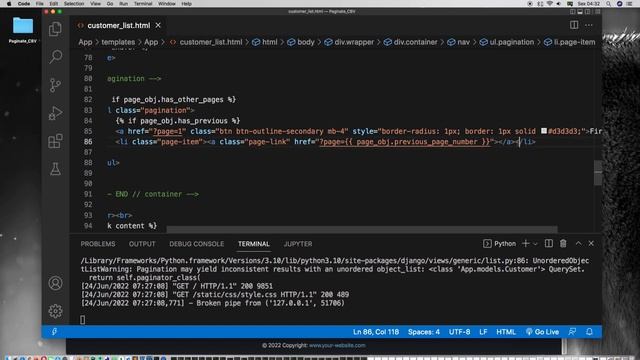The width and height of the screenshot is (640, 360).
Task: Change encoding via UTF-8
Action: tap(459, 332)
